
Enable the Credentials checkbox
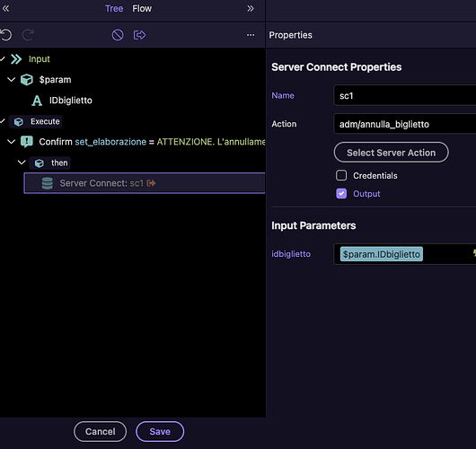[x=341, y=175]
